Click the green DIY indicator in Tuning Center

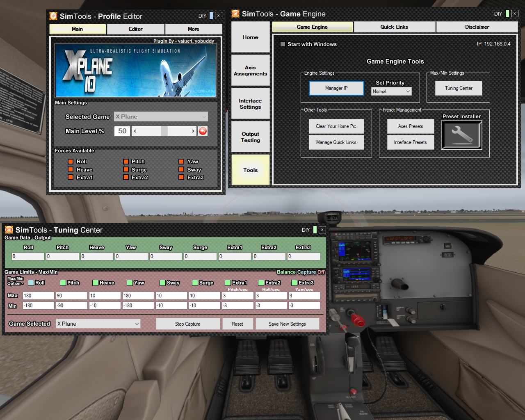pos(315,230)
